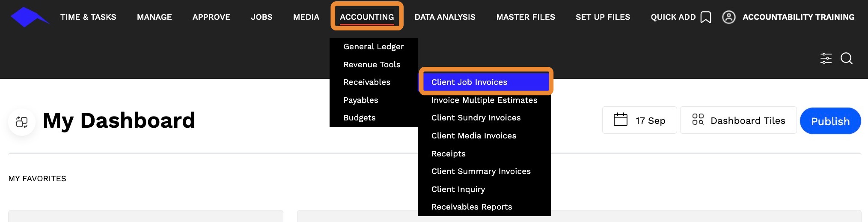
Task: Expand the Data Analysis menu
Action: pos(445,17)
